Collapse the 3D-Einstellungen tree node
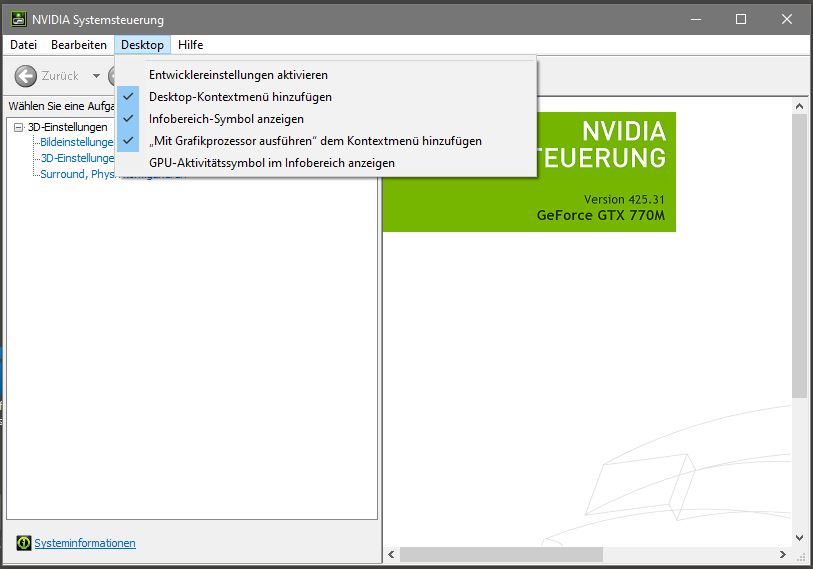 pos(19,127)
